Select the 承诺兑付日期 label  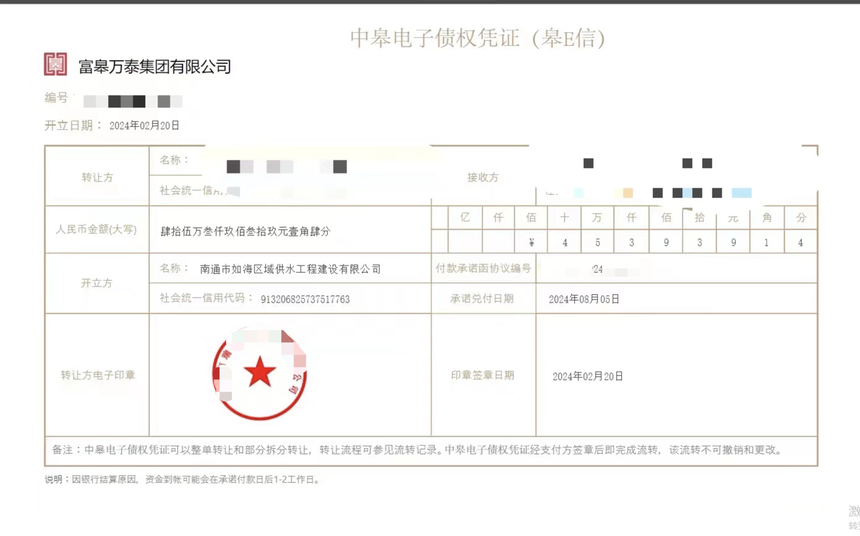[x=482, y=298]
